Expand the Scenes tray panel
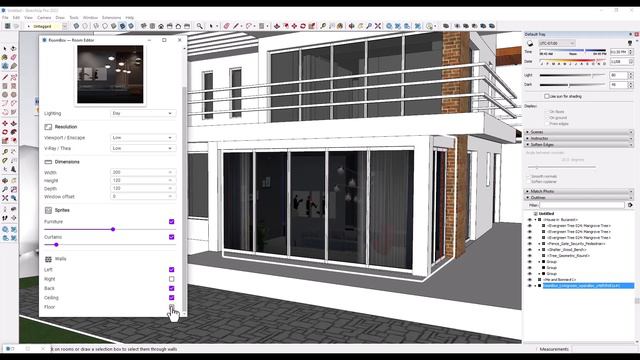Viewport: 640px width, 360px height. (x=579, y=132)
